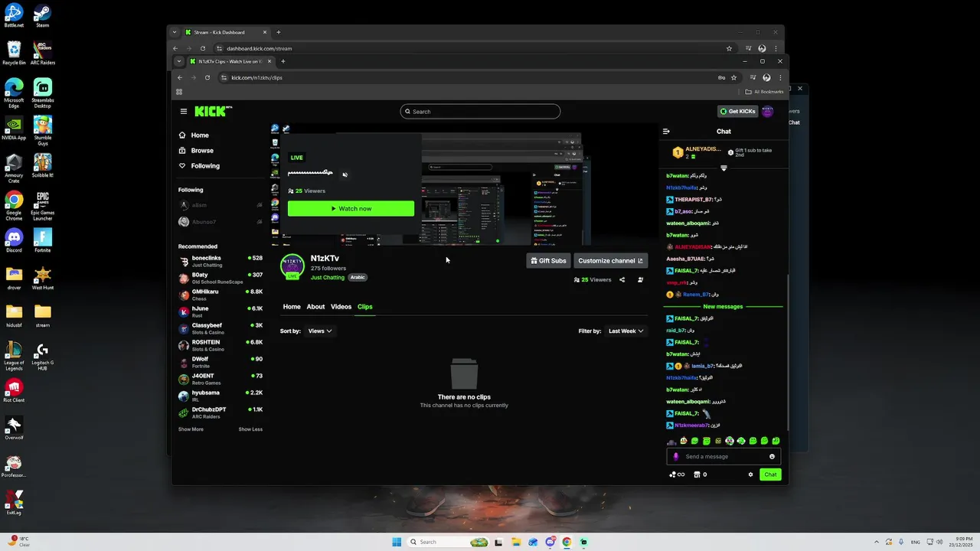Click the gift inventory icon showing 0
Screen dimensions: 980x551
tap(701, 474)
